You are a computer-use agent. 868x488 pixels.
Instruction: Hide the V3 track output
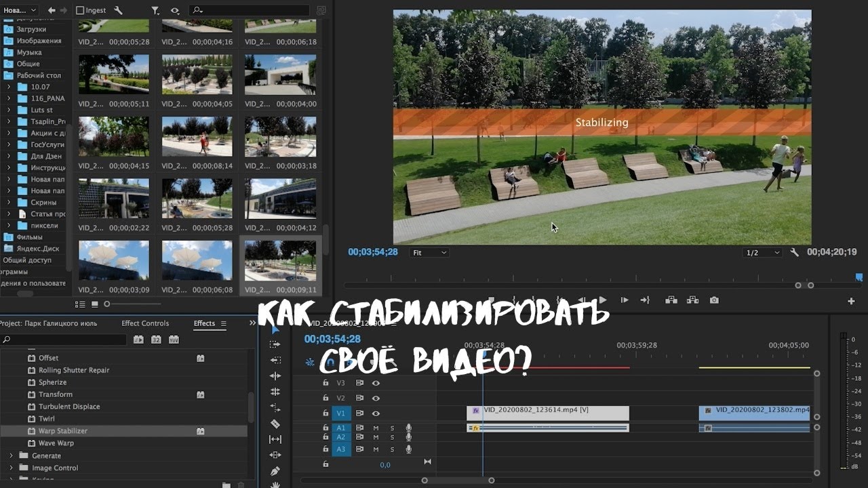click(x=376, y=383)
